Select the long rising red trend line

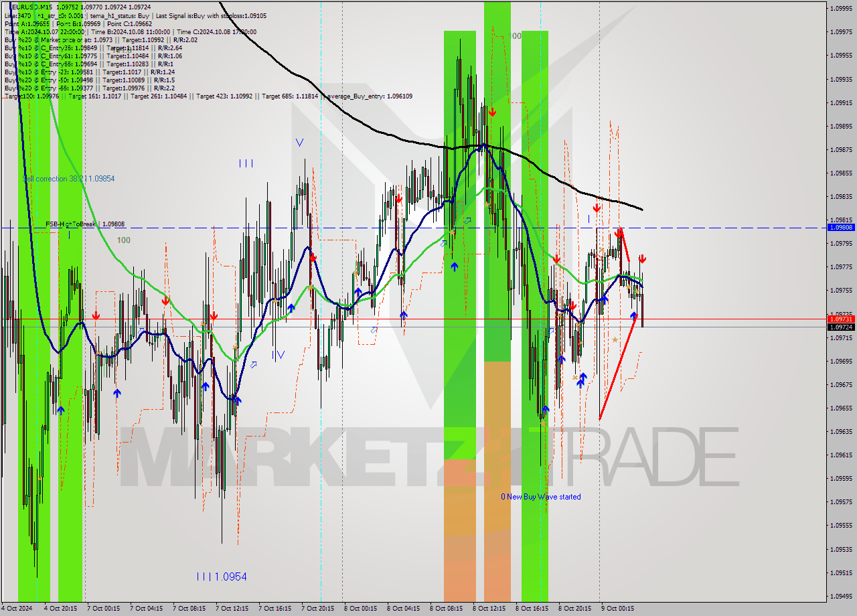(x=617, y=368)
